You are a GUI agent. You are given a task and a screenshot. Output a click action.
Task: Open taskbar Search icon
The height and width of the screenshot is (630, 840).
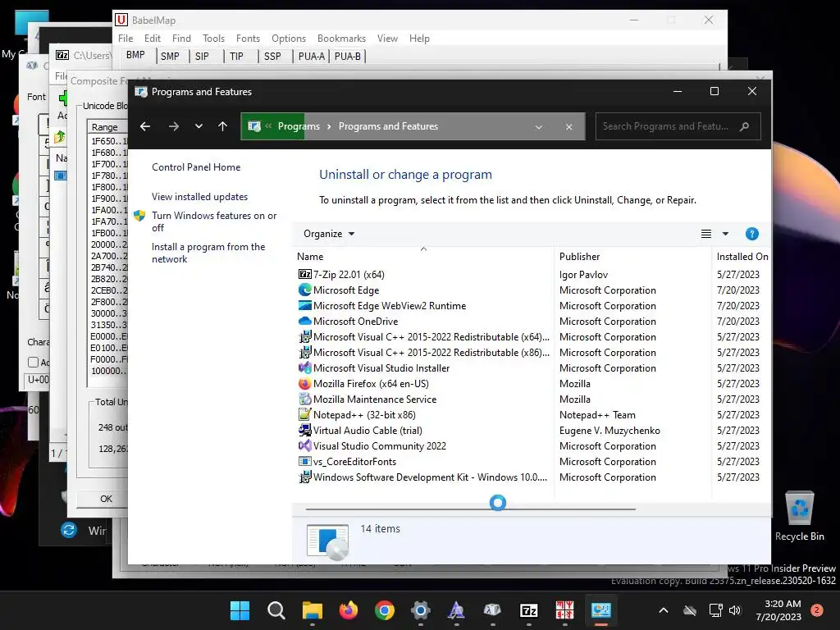[276, 610]
